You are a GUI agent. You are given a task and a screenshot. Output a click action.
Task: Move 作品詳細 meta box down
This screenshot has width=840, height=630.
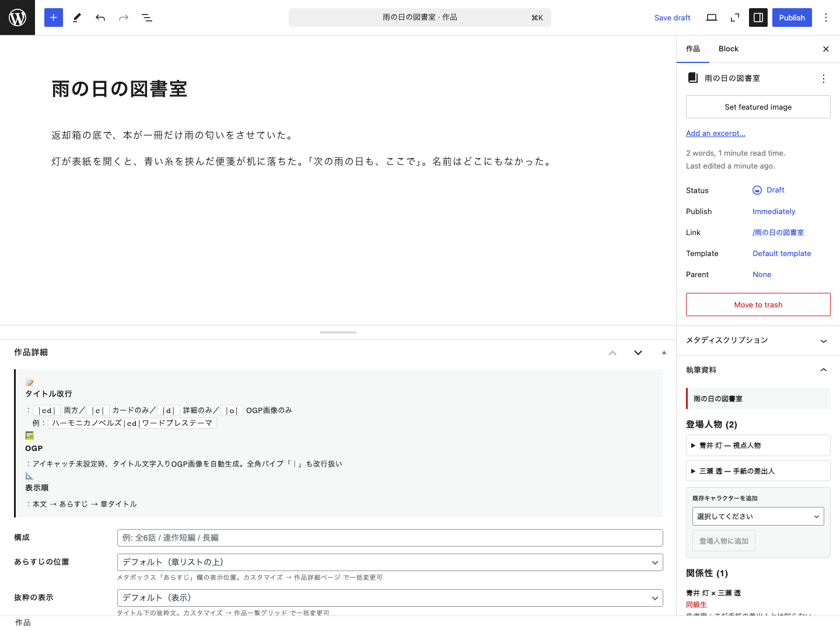click(x=638, y=352)
